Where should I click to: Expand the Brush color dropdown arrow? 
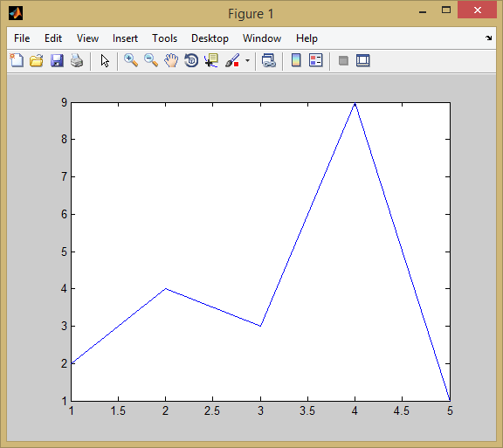coord(247,60)
